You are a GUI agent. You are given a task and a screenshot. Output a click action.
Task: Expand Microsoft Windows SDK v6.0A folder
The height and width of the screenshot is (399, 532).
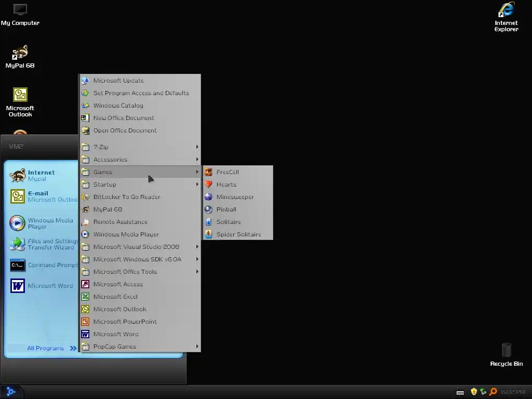click(140, 259)
